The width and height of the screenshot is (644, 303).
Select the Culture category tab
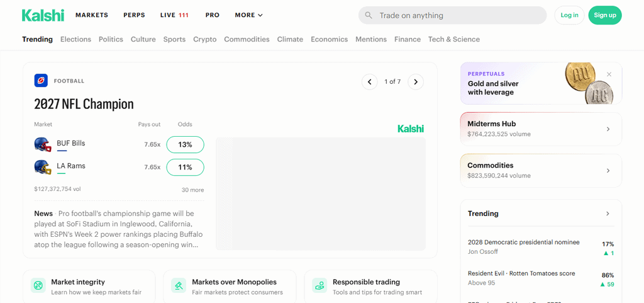click(143, 40)
